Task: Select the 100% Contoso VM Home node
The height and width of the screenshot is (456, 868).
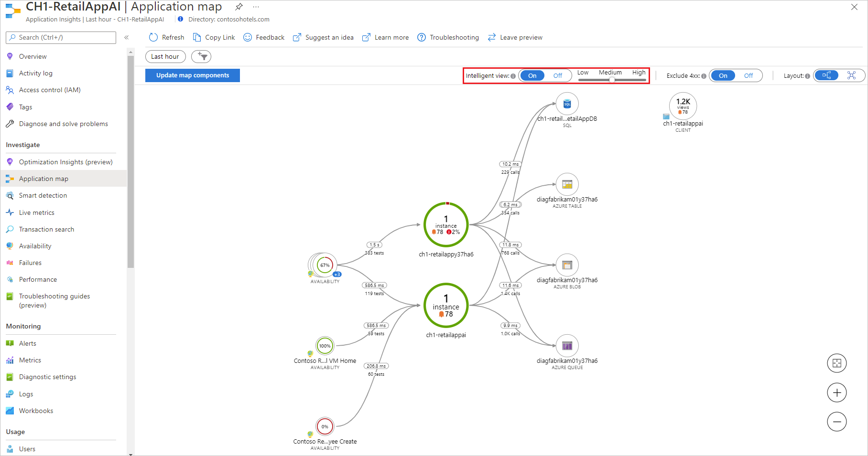Action: click(x=325, y=346)
